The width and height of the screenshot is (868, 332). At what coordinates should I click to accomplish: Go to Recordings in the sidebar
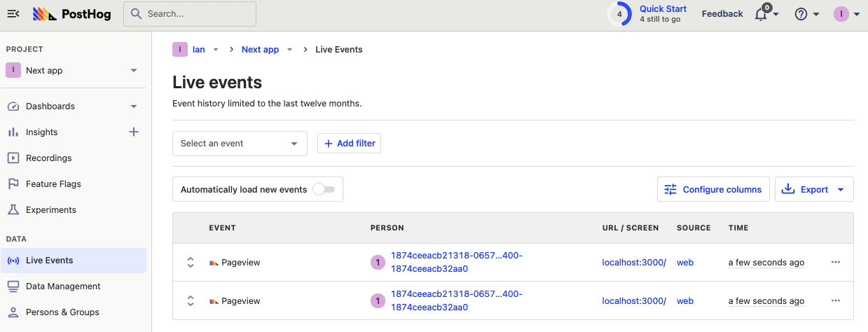(x=49, y=158)
